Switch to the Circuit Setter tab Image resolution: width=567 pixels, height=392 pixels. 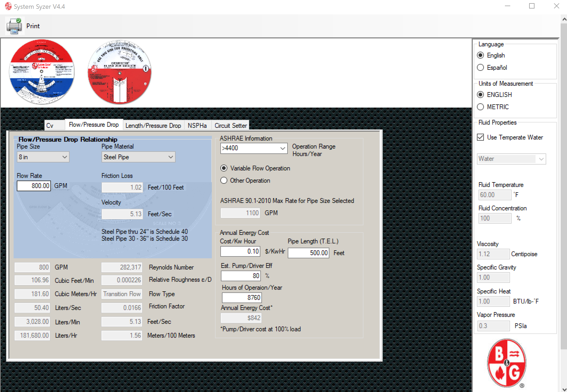(231, 125)
